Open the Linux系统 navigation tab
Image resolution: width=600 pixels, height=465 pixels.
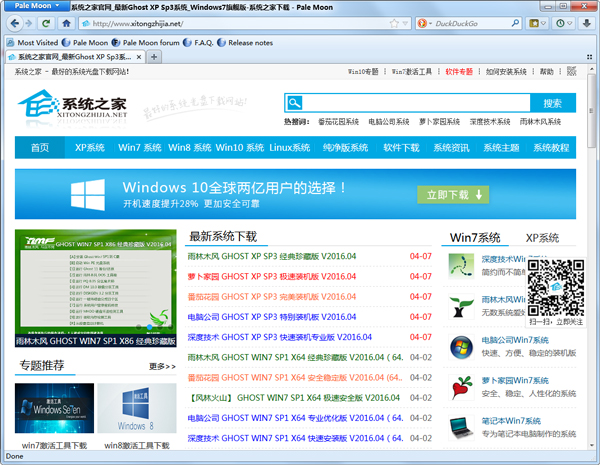[290, 147]
